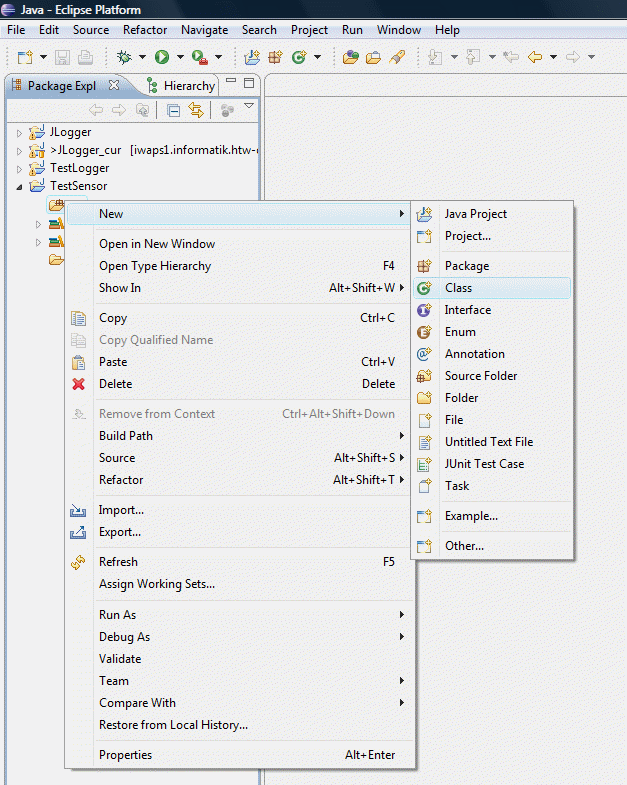Choose Other... in New submenu

pyautogui.click(x=492, y=546)
